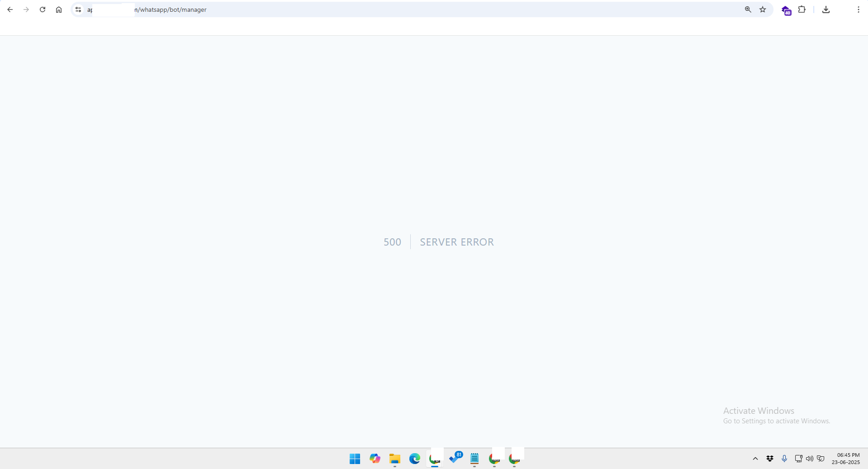This screenshot has width=868, height=469.
Task: Open the magnifier zoom icon in address bar
Action: pyautogui.click(x=748, y=9)
